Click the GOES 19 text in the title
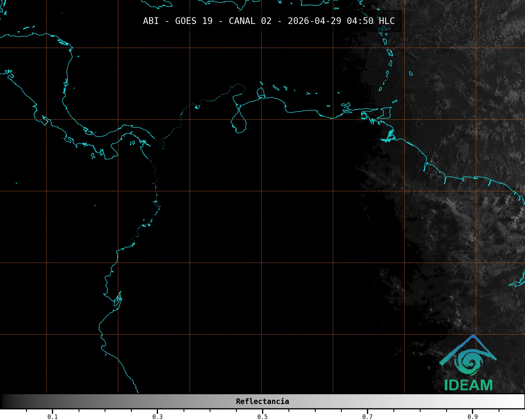This screenshot has height=420, width=525. [x=194, y=21]
